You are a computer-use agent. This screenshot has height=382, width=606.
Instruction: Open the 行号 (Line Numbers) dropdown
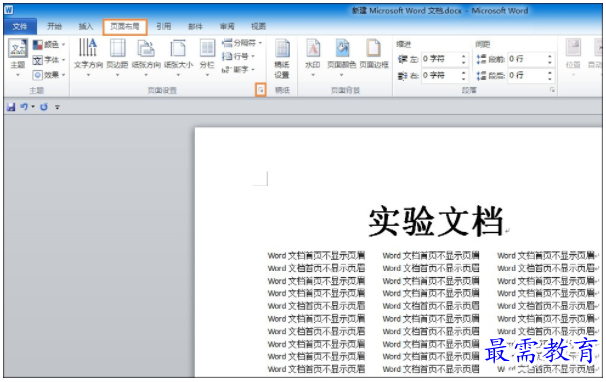238,56
